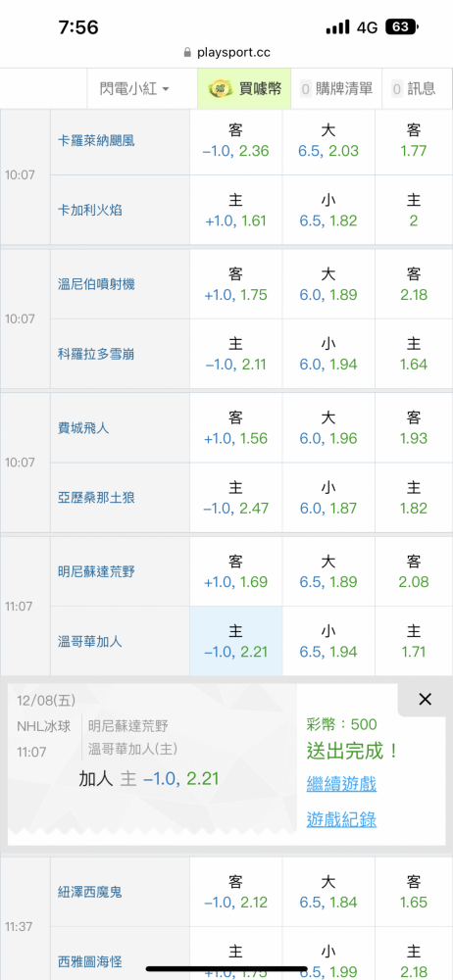Click the 繼續遊戲 link

341,784
